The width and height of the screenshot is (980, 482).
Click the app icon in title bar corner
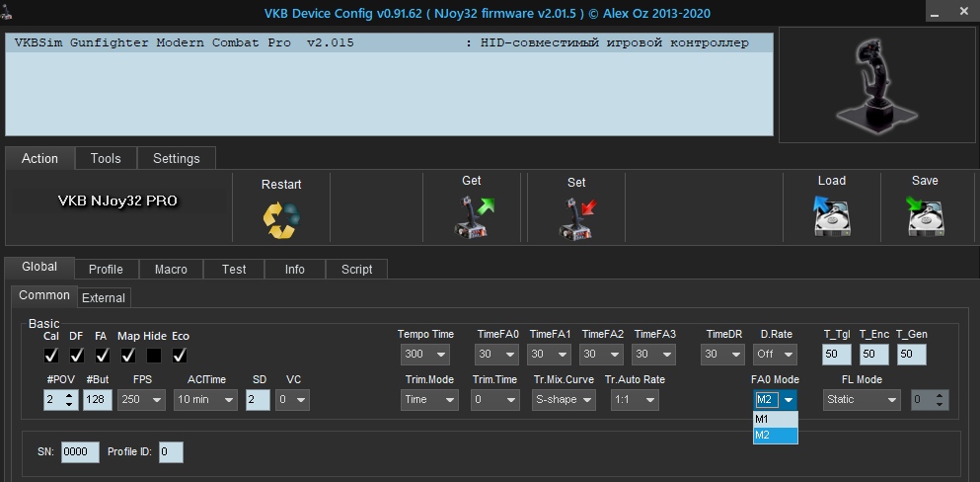[x=8, y=13]
